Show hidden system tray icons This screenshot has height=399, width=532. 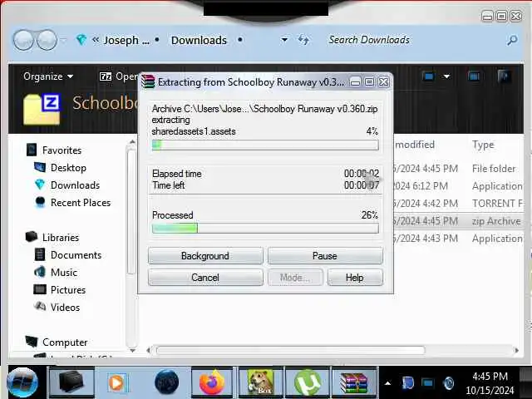(x=387, y=383)
